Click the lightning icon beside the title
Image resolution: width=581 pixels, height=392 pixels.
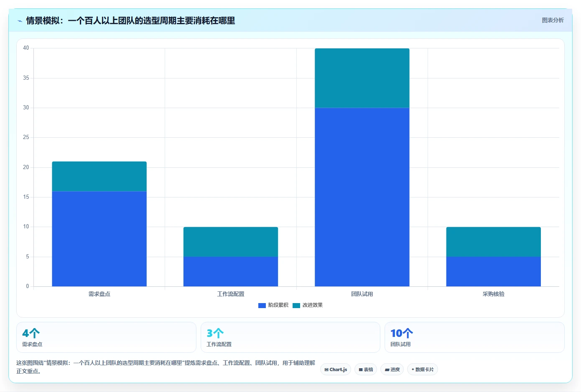pos(20,21)
